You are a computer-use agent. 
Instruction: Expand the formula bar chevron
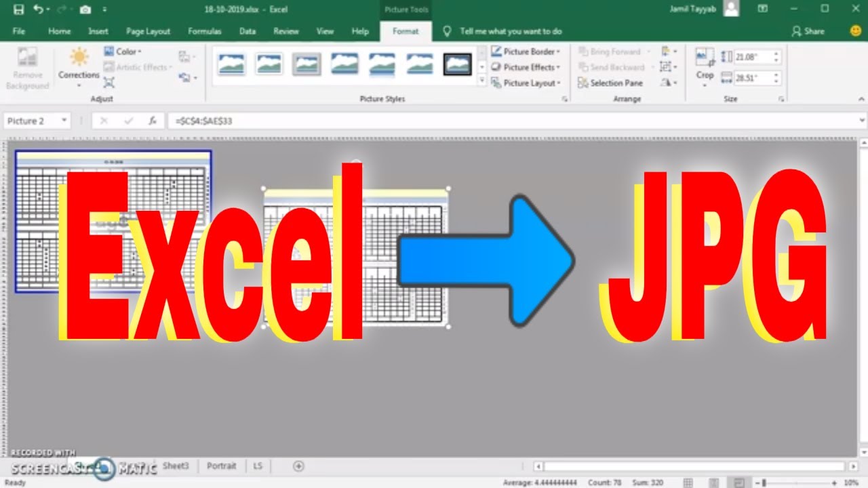[861, 121]
